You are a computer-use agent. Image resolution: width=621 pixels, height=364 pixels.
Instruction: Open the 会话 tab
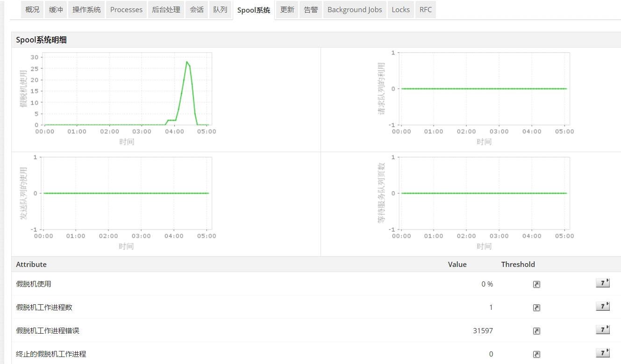point(197,10)
